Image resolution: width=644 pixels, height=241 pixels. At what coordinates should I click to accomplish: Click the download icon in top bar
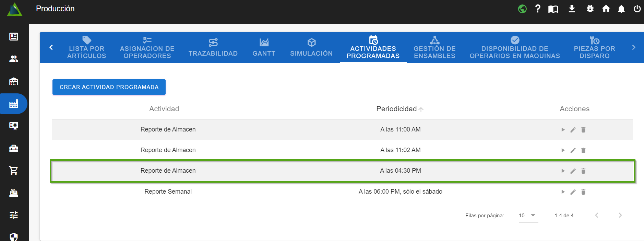point(572,9)
